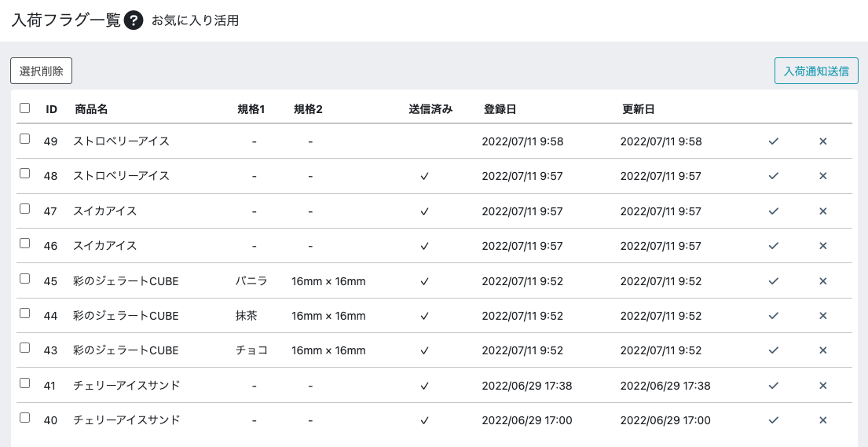Open the help question mark icon
The image size is (868, 447).
coord(134,21)
